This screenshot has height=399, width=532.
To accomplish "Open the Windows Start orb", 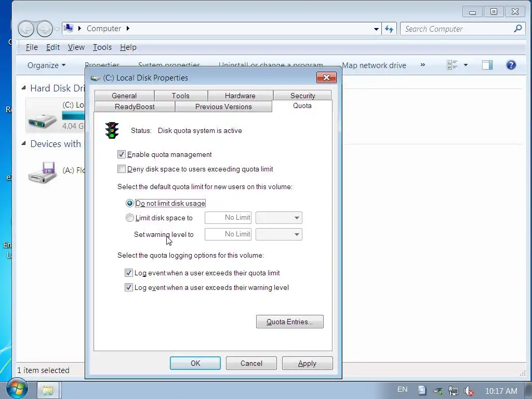I will [x=17, y=389].
